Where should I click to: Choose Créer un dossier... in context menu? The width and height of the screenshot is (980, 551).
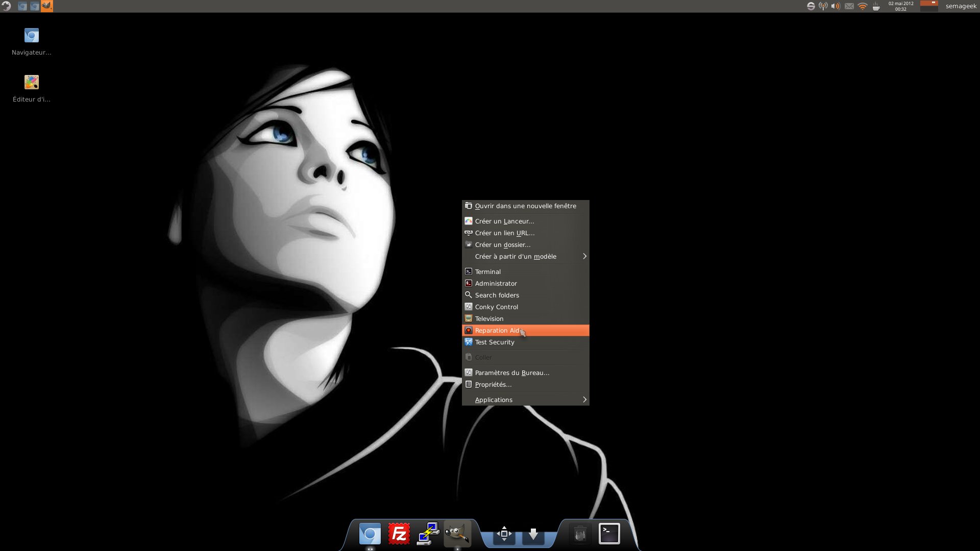(526, 245)
